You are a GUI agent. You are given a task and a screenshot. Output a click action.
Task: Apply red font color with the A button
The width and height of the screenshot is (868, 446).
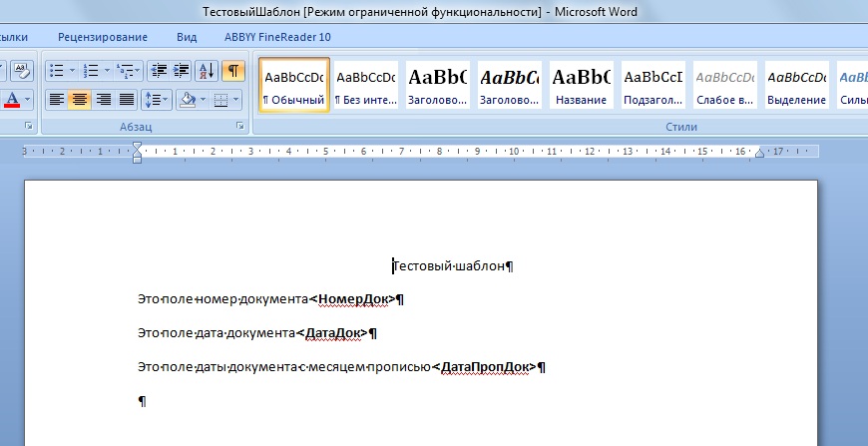pyautogui.click(x=12, y=100)
